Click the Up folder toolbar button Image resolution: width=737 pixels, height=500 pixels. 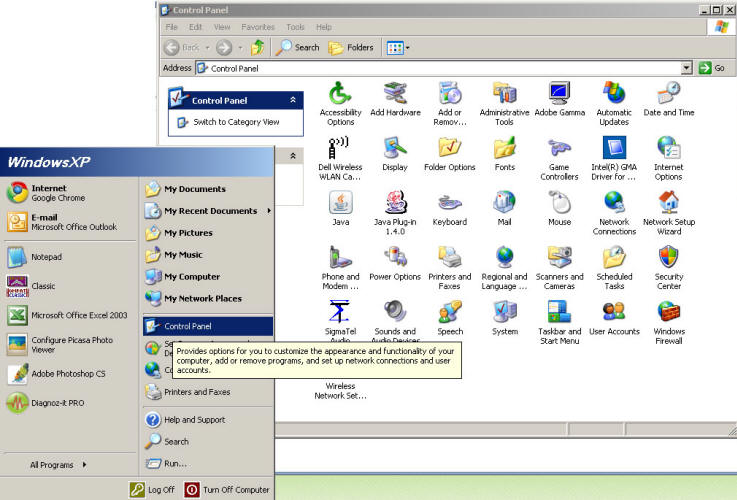(x=258, y=47)
